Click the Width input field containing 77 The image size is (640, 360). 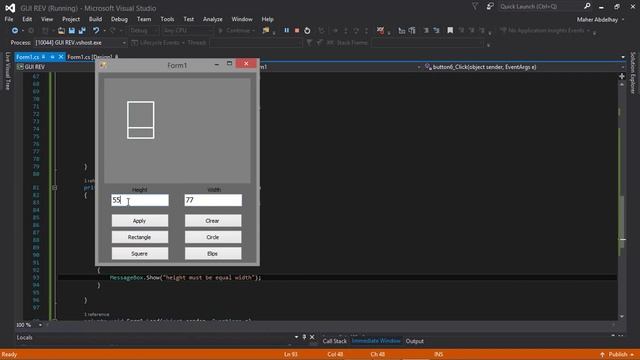point(213,200)
